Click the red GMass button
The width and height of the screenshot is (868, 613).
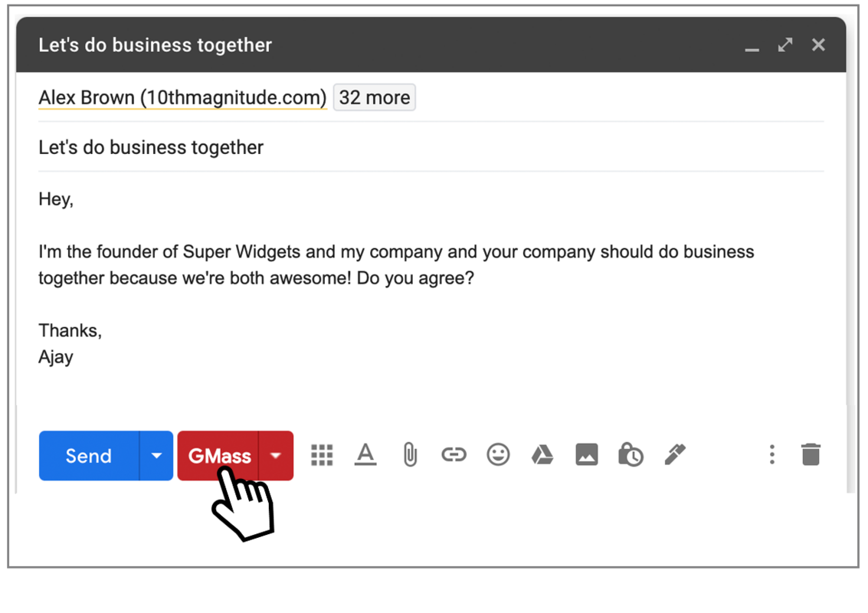click(218, 456)
